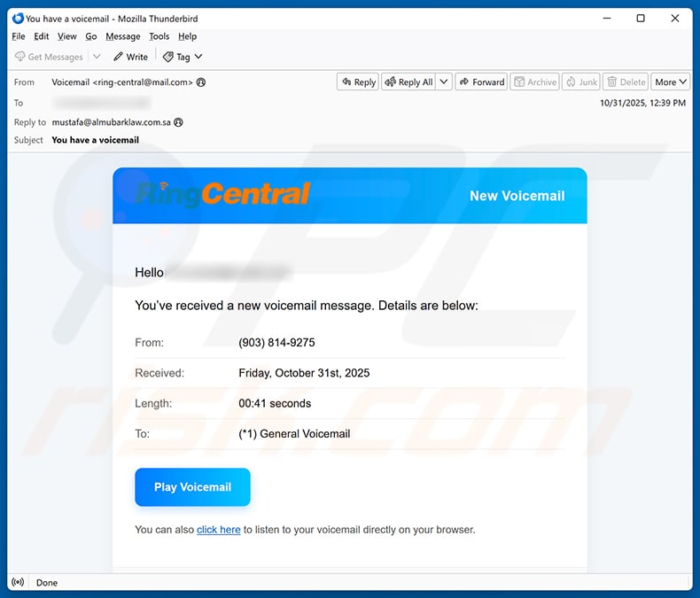Open the Message menu
The width and height of the screenshot is (700, 598).
[x=123, y=36]
